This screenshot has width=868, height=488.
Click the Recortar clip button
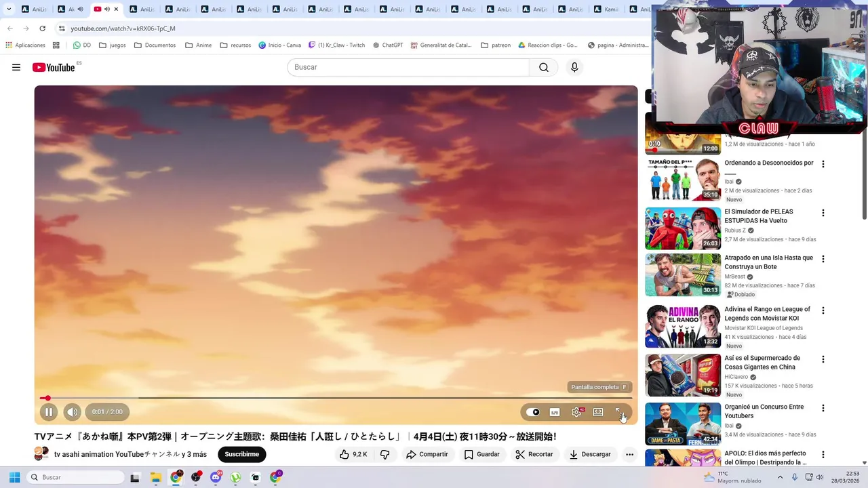(534, 454)
